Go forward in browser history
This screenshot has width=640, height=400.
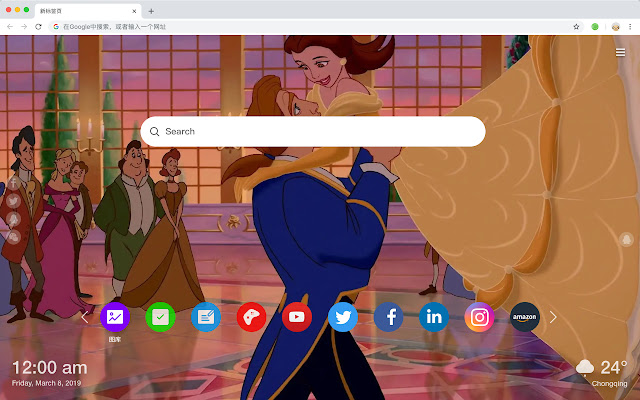click(24, 27)
